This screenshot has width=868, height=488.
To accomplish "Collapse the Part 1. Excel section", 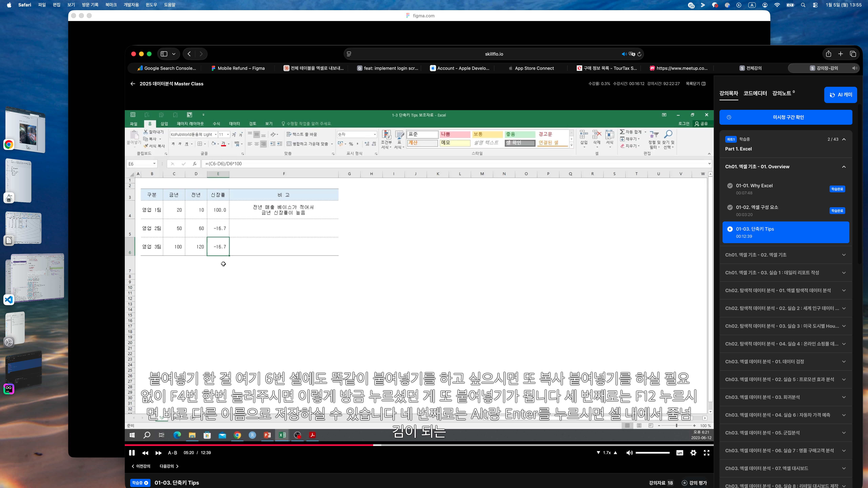I will 844,139.
